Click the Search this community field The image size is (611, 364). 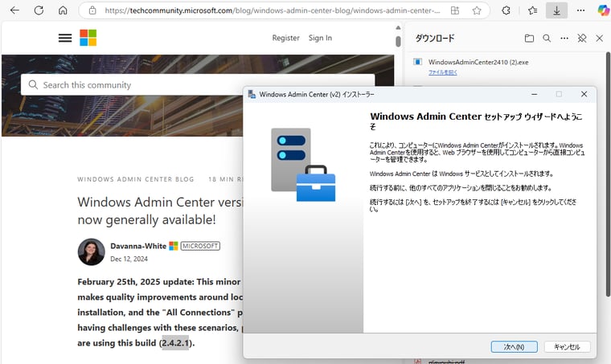pyautogui.click(x=198, y=85)
